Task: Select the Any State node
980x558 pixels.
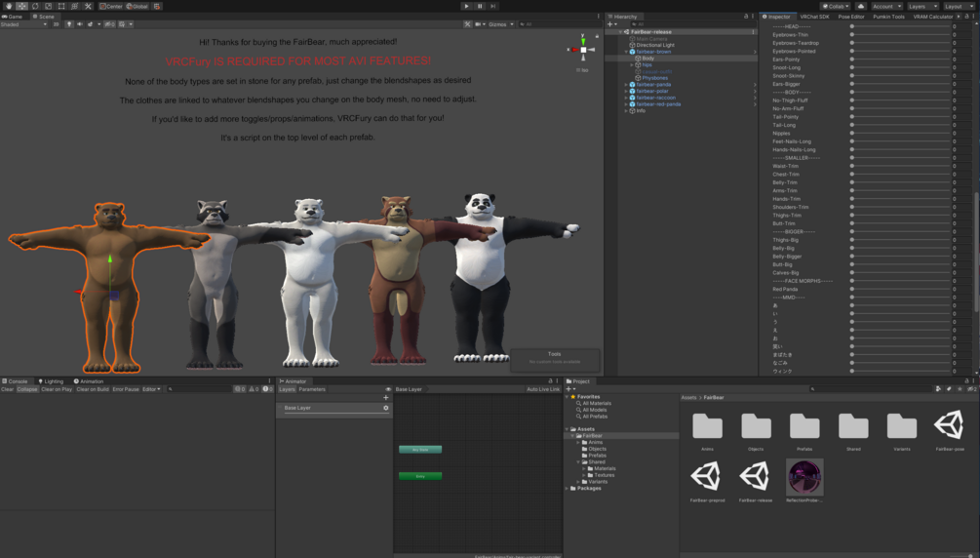Action: pos(420,449)
